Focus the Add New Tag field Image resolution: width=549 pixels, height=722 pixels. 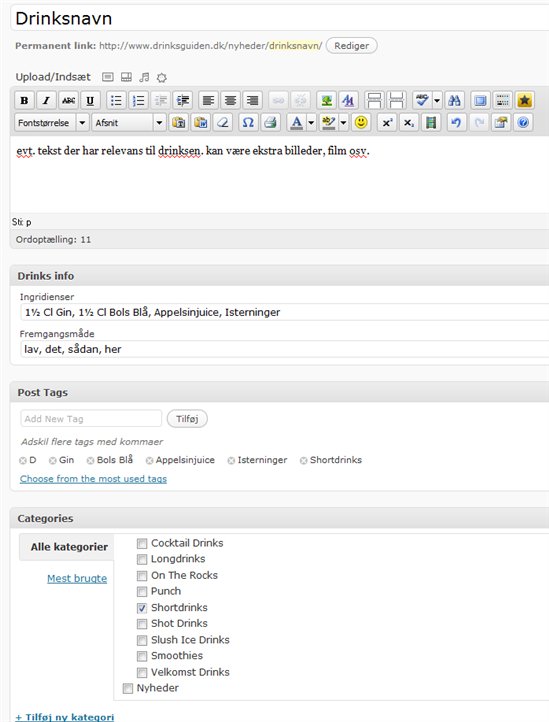coord(91,419)
